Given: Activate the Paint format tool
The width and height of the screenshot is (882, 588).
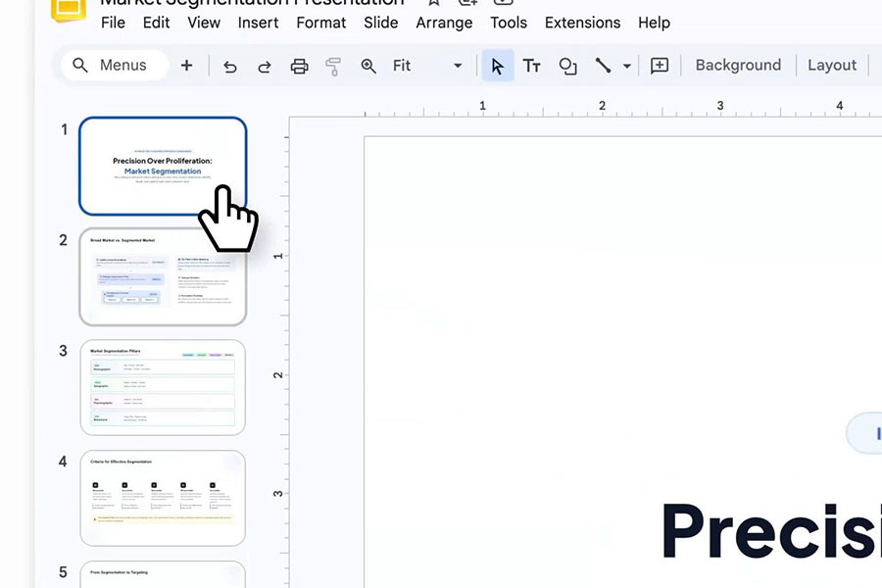Looking at the screenshot, I should point(333,67).
